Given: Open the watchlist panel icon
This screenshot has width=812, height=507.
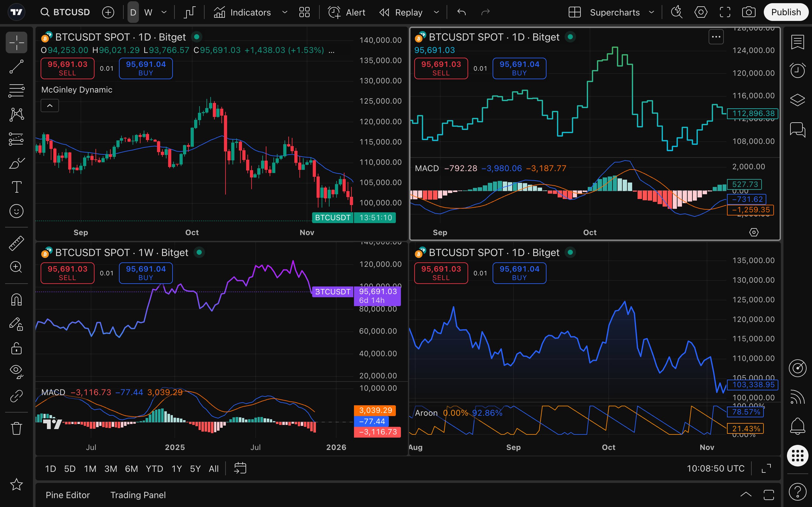Looking at the screenshot, I should point(797,42).
